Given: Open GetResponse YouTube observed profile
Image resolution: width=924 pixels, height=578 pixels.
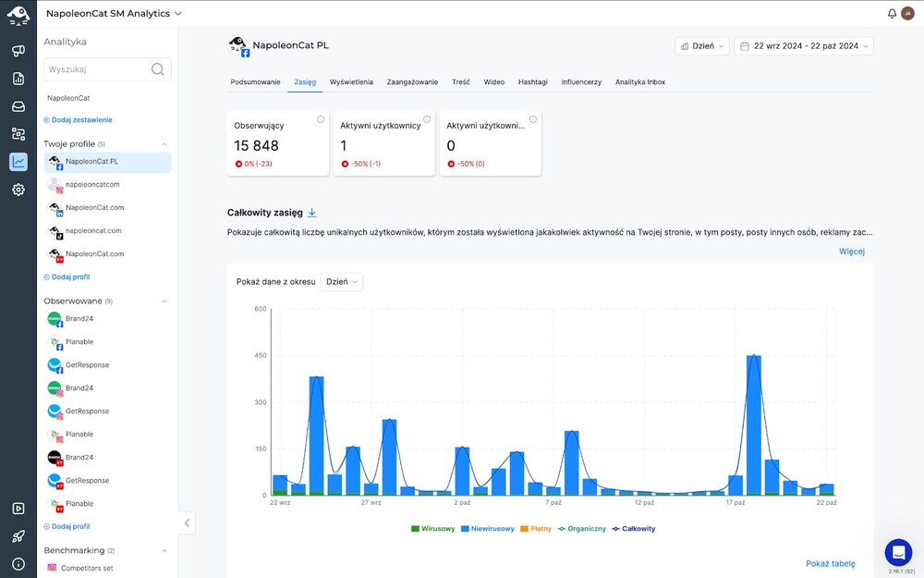Looking at the screenshot, I should [x=107, y=480].
